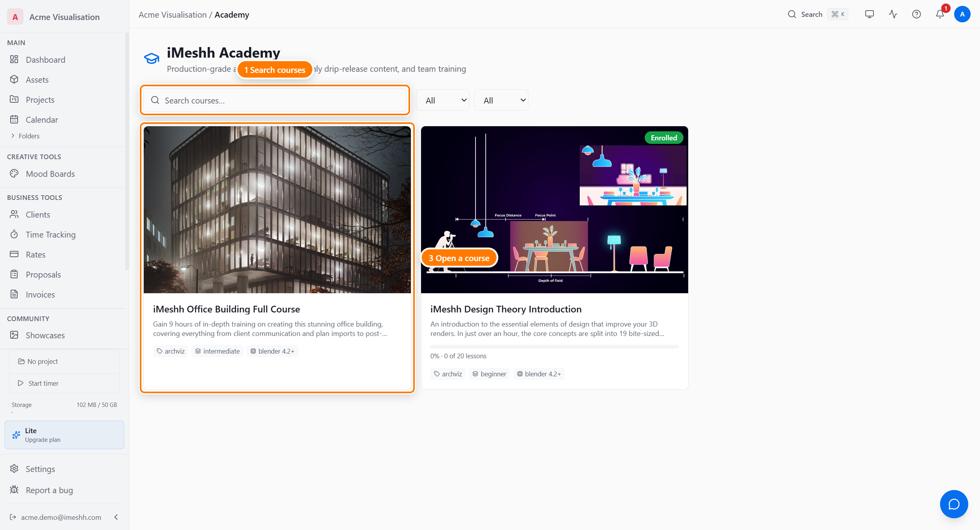Click the Acme Visualisation workspace logo
This screenshot has height=530, width=980.
click(15, 17)
